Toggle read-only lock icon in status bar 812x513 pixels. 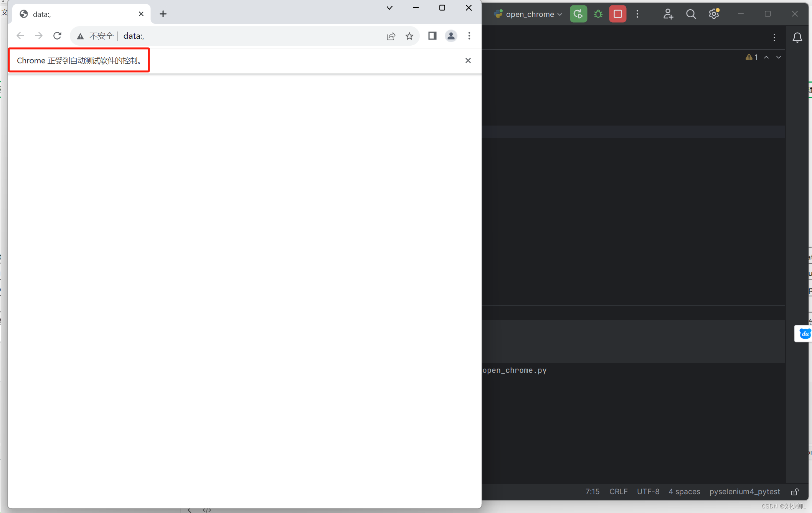point(795,492)
